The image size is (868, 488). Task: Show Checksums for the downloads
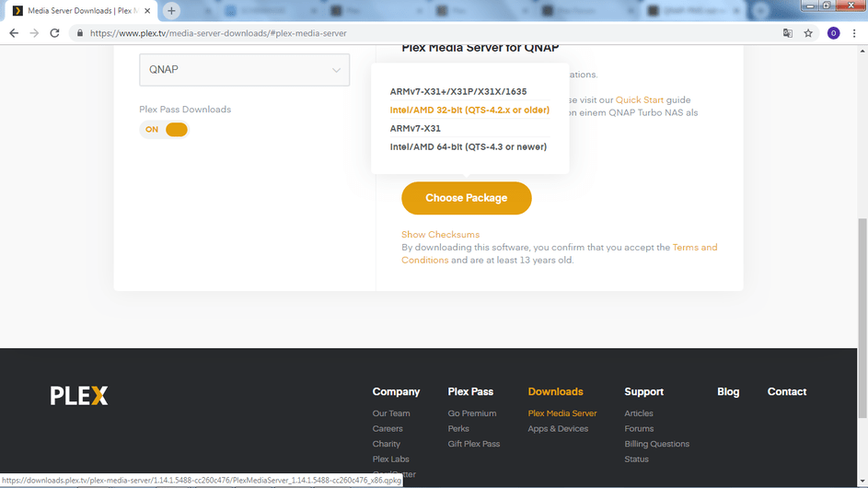pyautogui.click(x=440, y=234)
